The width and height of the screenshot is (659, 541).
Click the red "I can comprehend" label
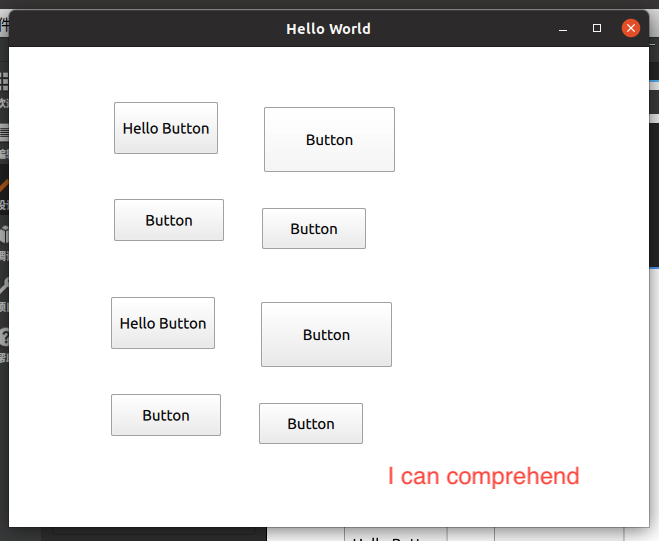(x=483, y=476)
